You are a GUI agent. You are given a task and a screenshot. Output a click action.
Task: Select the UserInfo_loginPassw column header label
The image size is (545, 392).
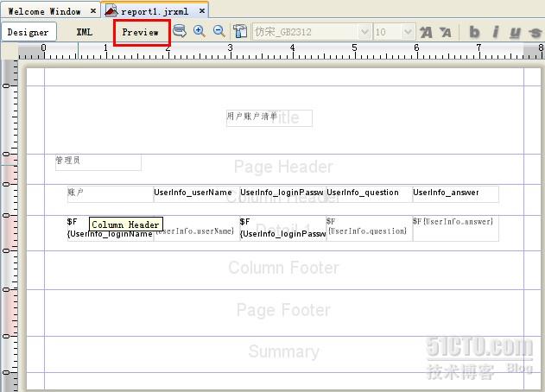click(283, 194)
